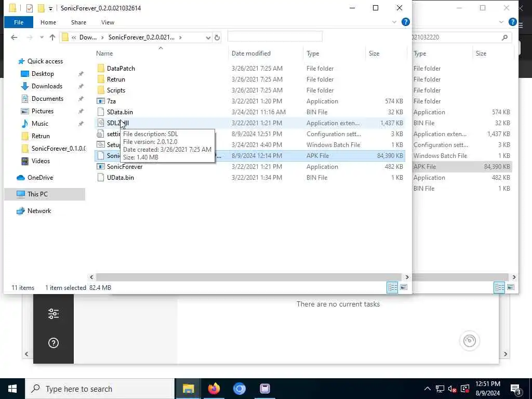Select the SonicForever application file

[x=125, y=167]
